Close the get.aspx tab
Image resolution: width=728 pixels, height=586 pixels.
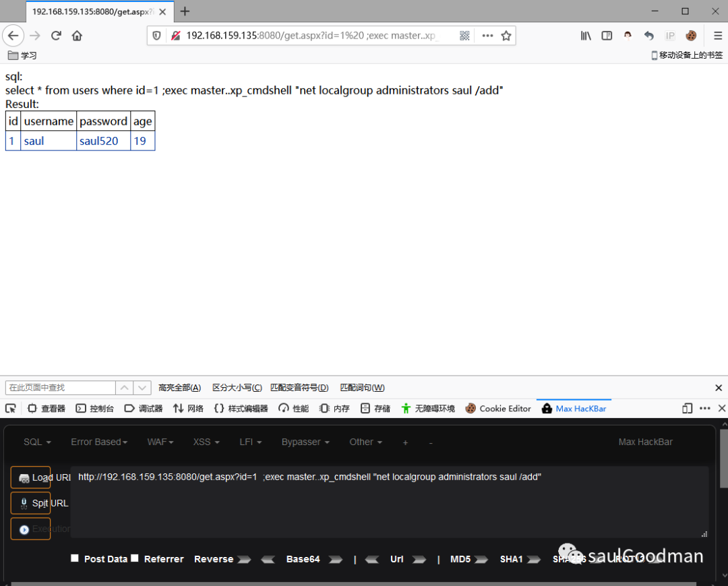162,11
